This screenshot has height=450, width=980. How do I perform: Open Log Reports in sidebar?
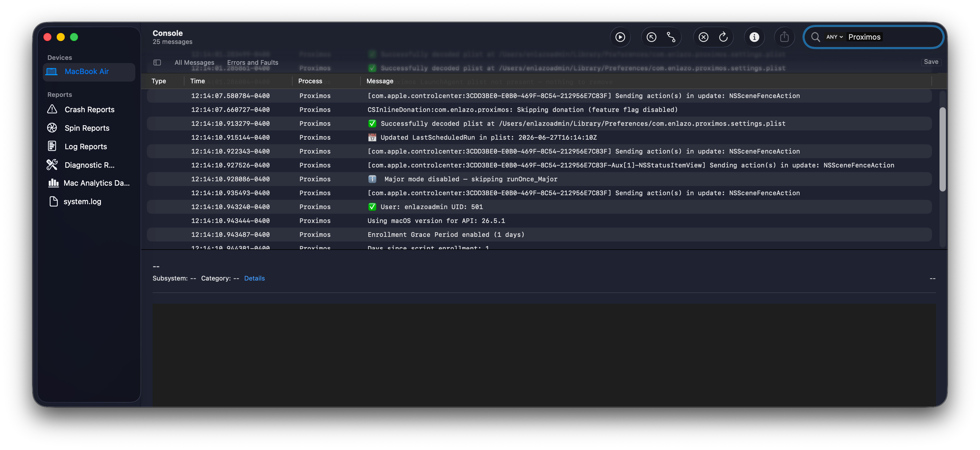(x=89, y=147)
